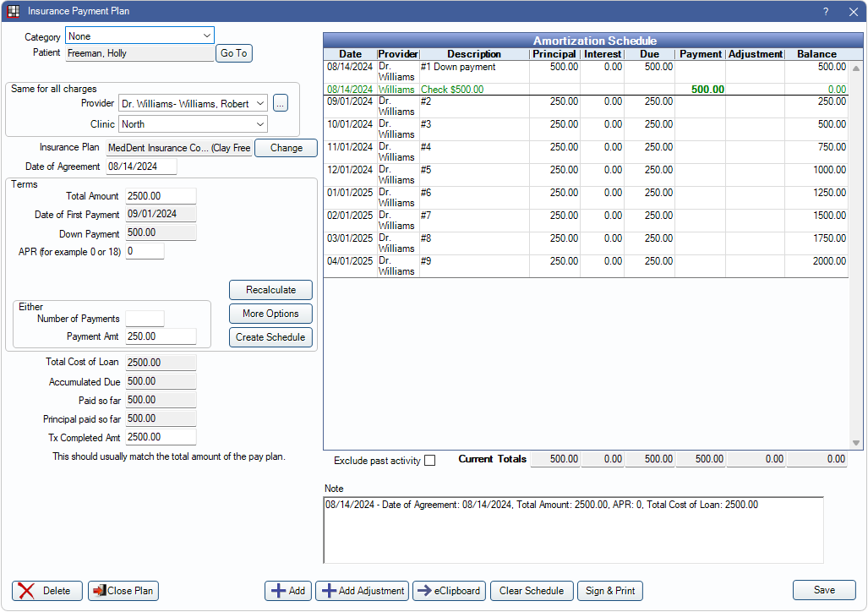Image resolution: width=868 pixels, height=612 pixels.
Task: Open the Clinic dropdown
Action: click(x=259, y=124)
